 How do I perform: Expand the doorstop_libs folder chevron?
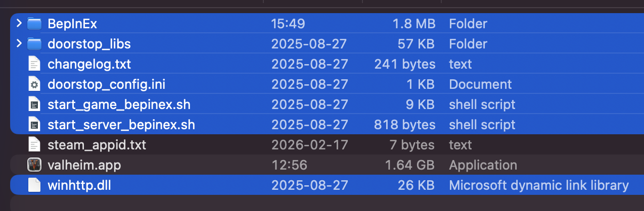(19, 43)
